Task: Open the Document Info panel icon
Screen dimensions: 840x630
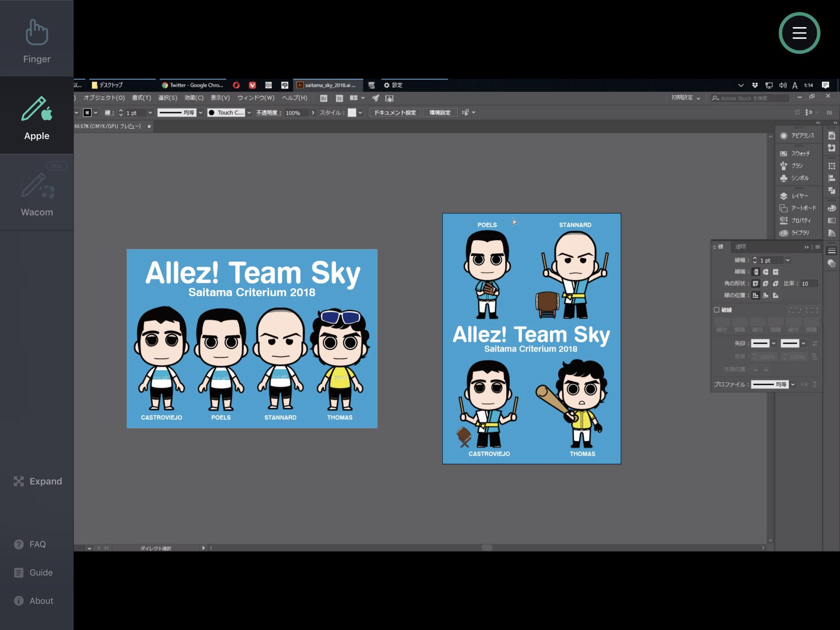Action: pyautogui.click(x=831, y=135)
